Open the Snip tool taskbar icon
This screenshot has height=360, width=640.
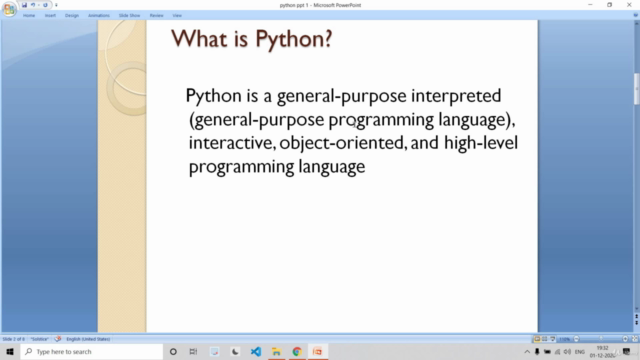(x=215, y=351)
